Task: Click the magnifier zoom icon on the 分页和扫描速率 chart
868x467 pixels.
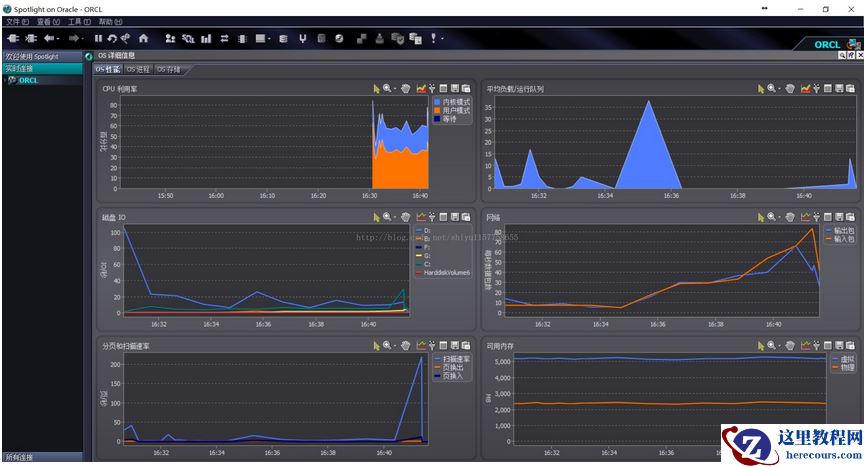Action: coord(386,345)
